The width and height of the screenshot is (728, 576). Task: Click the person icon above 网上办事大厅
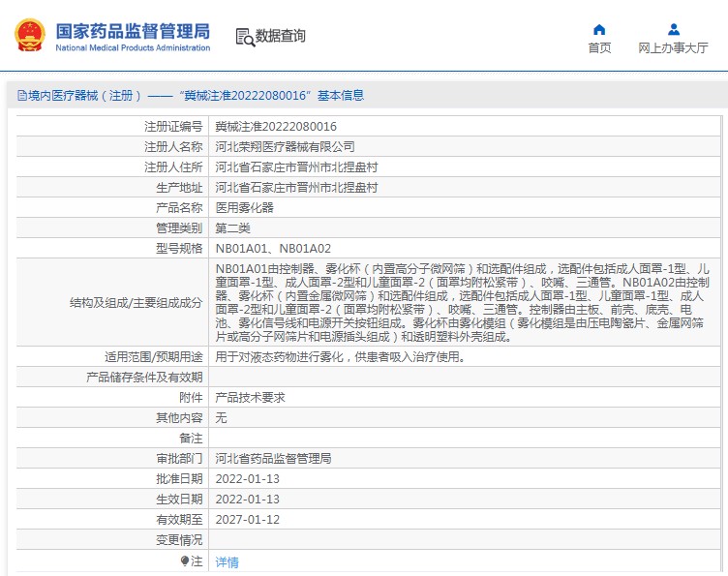(x=674, y=29)
